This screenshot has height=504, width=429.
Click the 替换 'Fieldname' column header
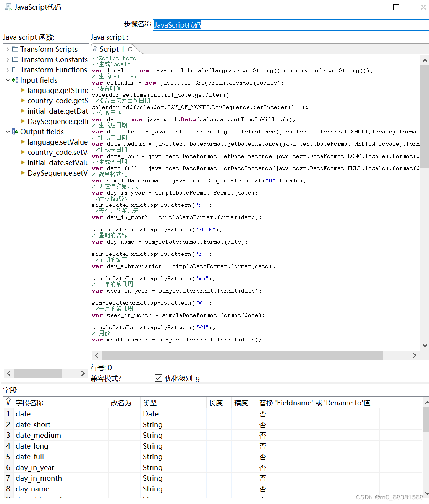tap(318, 403)
